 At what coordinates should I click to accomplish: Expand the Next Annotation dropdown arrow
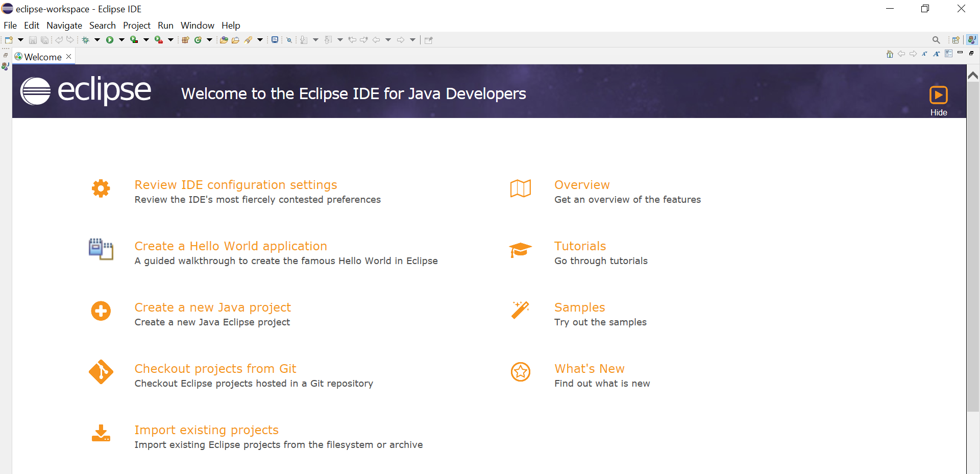pos(315,40)
